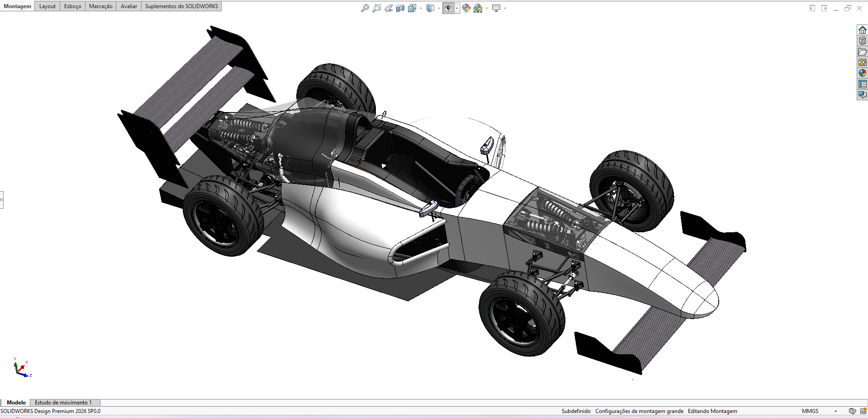868x418 pixels.
Task: Switch to the Esboço tab
Action: (x=73, y=6)
